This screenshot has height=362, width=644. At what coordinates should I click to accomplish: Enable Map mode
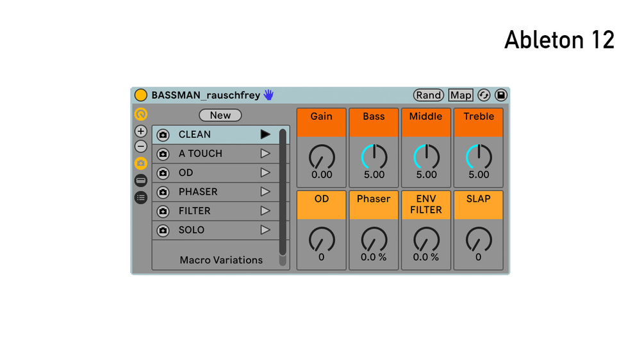coord(461,95)
